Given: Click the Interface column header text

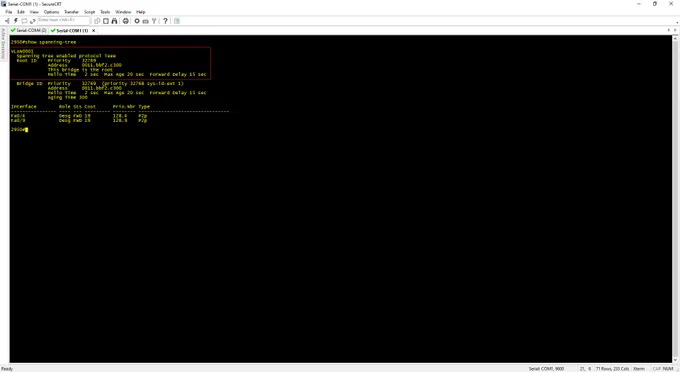Looking at the screenshot, I should tap(24, 107).
